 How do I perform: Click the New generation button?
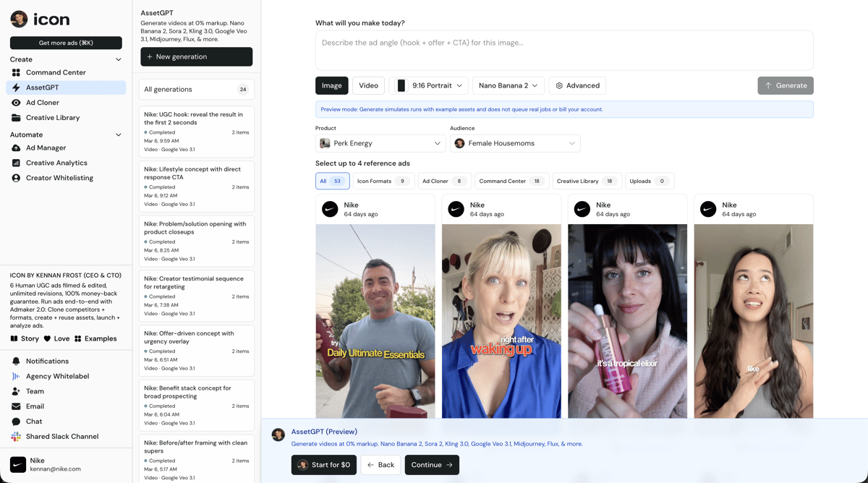click(x=196, y=56)
